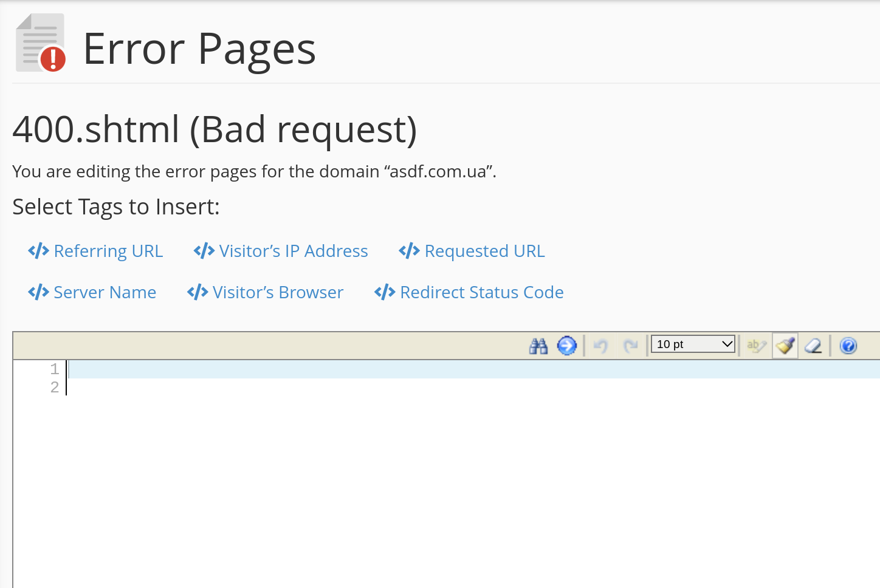The image size is (880, 588).
Task: Open the search binoculars tool
Action: 538,346
